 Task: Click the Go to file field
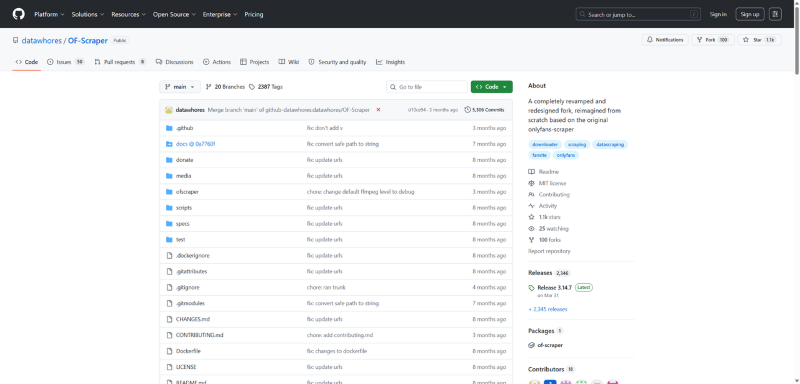(427, 87)
